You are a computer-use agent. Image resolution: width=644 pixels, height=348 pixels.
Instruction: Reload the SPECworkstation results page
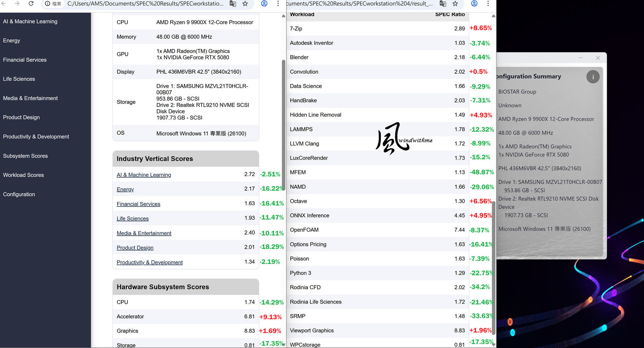coord(31,3)
